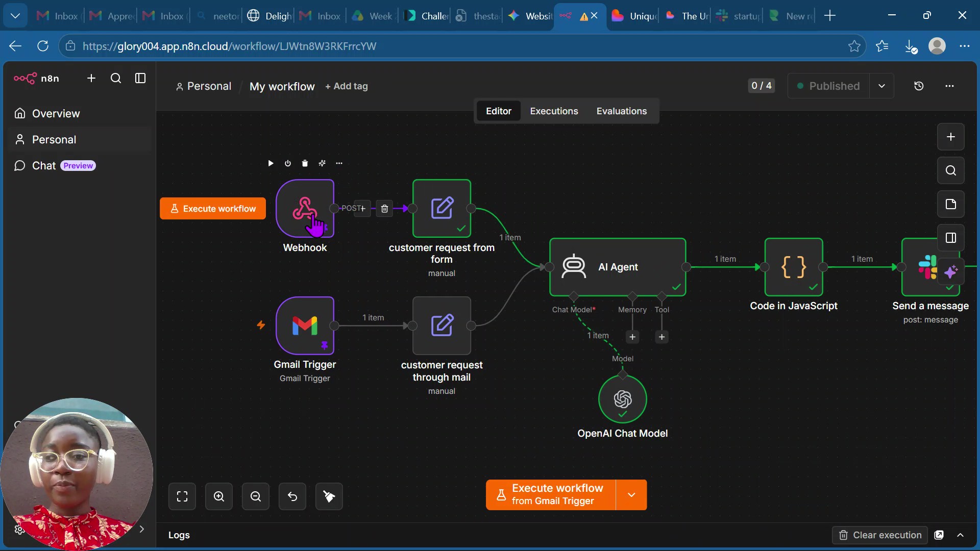Click Execute workflow beside the Webhook
This screenshot has width=980, height=551.
(213, 209)
